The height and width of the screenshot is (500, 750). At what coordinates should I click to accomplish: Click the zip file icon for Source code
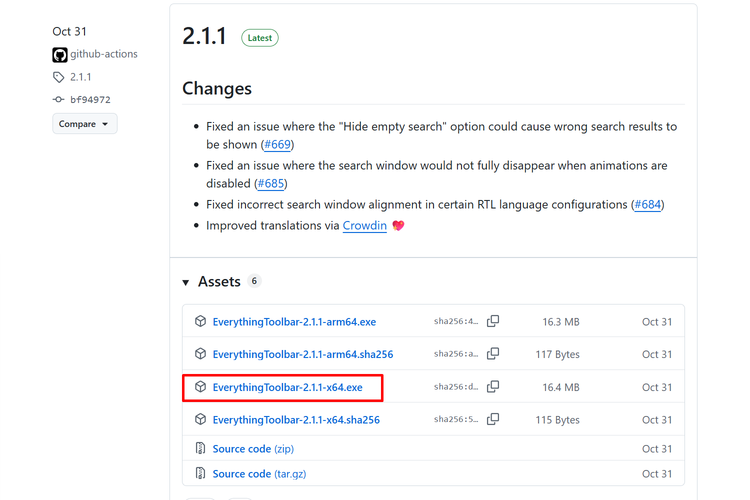point(200,449)
